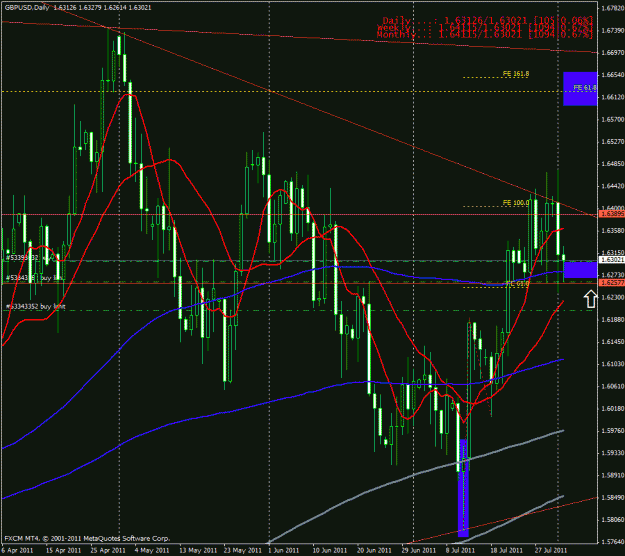Image resolution: width=625 pixels, height=556 pixels.
Task: Click the 6 Apr 2011 date label
Action: (x=18, y=550)
